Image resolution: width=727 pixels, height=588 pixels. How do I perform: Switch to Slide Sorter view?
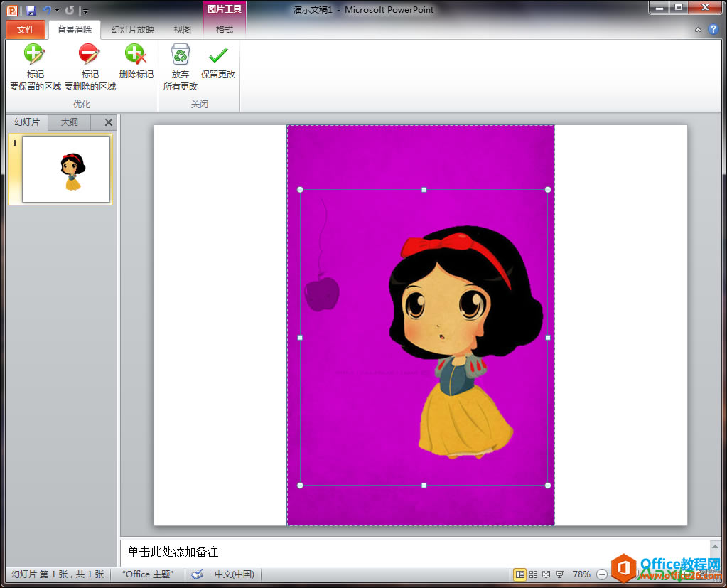[x=533, y=574]
